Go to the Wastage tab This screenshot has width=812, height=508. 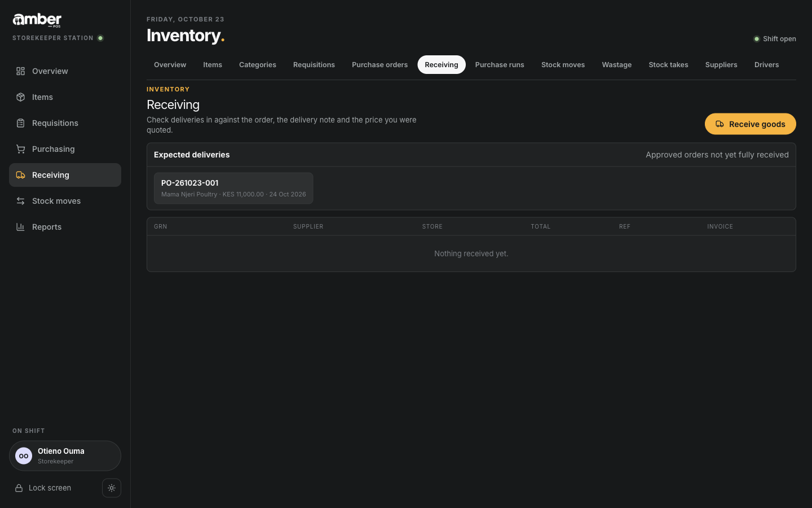tap(617, 65)
